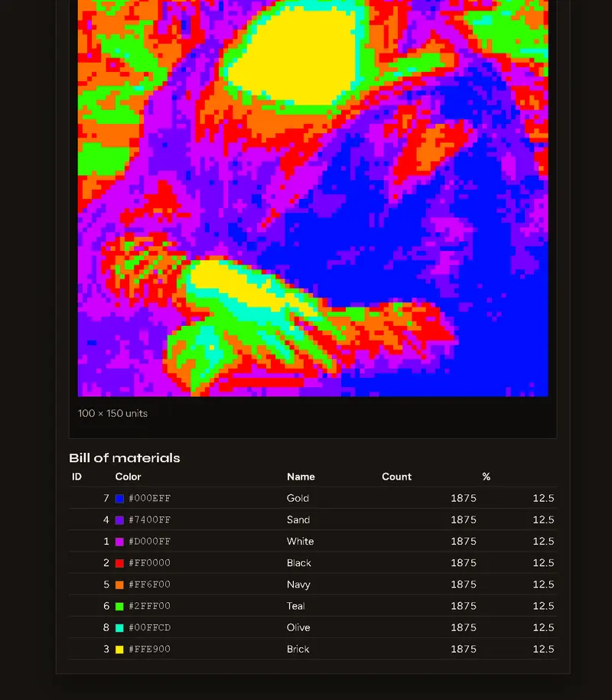The width and height of the screenshot is (612, 700).
Task: Select hex code #FFE900
Action: (x=149, y=649)
